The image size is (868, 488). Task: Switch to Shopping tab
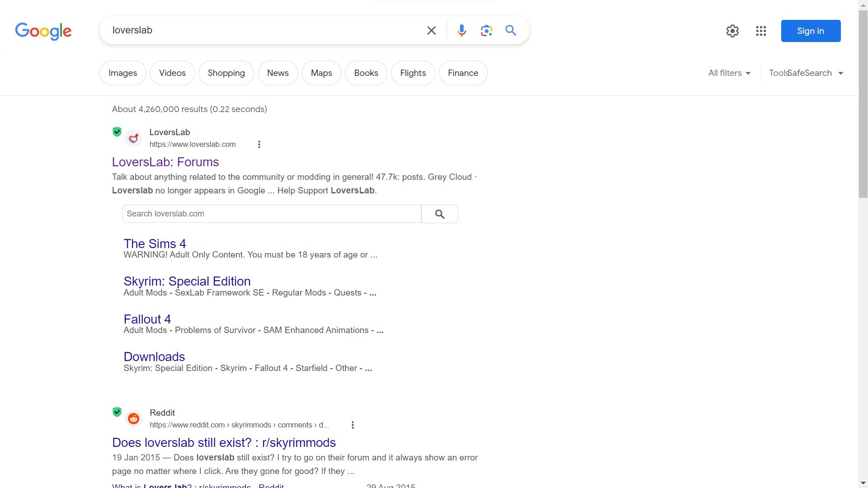tap(226, 73)
